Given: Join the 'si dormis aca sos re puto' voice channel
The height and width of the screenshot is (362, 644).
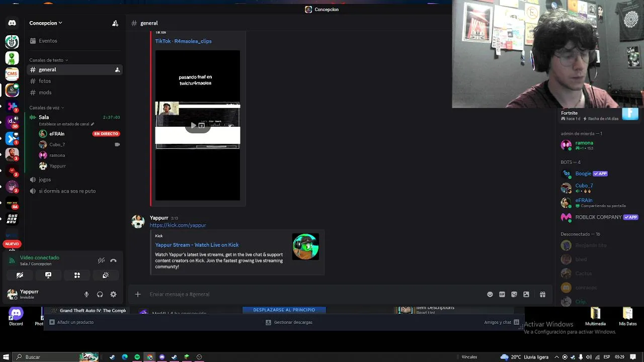Looking at the screenshot, I should [x=75, y=191].
